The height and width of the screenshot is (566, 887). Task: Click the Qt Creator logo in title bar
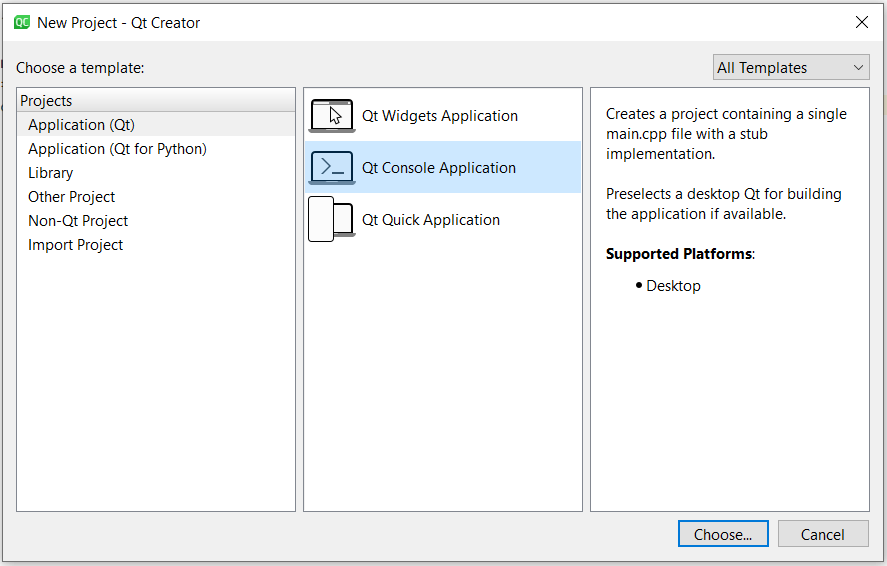tap(21, 22)
